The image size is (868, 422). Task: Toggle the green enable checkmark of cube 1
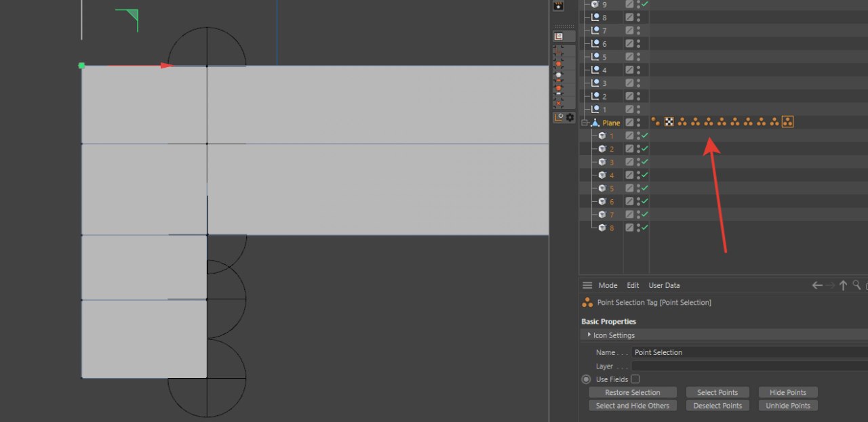[x=644, y=135]
